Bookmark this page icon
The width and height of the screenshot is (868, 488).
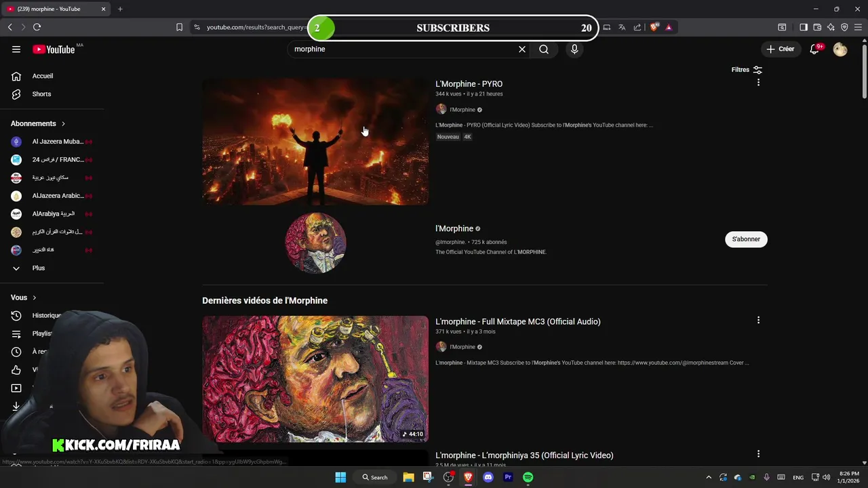click(179, 27)
